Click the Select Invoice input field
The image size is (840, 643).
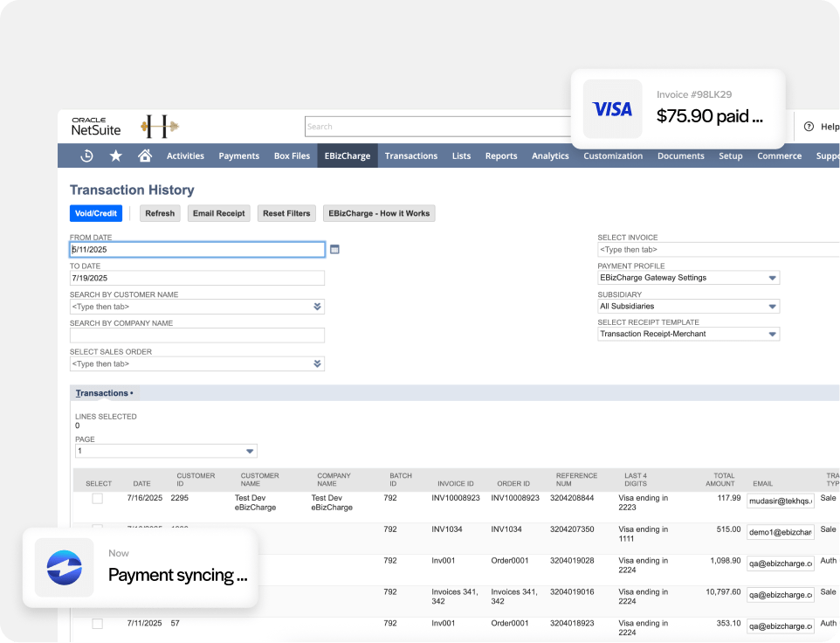(719, 250)
